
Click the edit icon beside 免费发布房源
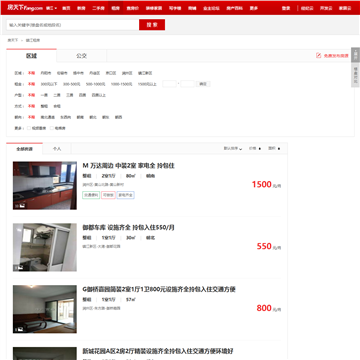coord(319,56)
